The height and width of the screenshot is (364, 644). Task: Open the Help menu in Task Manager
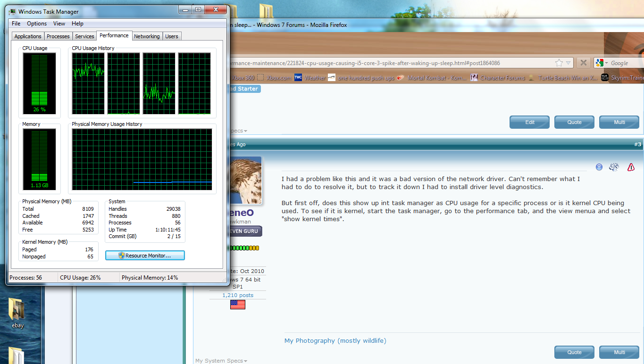pyautogui.click(x=77, y=24)
